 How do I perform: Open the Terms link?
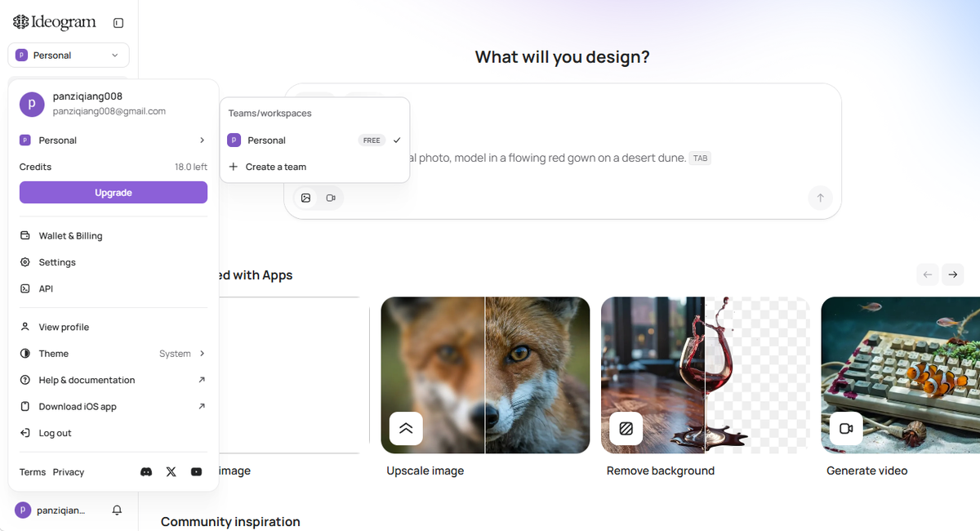tap(33, 472)
